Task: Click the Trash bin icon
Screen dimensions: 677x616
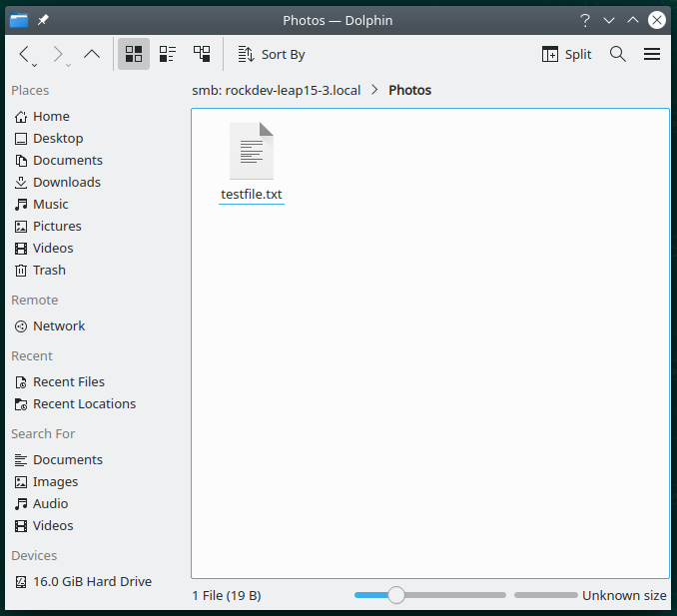Action: click(21, 271)
